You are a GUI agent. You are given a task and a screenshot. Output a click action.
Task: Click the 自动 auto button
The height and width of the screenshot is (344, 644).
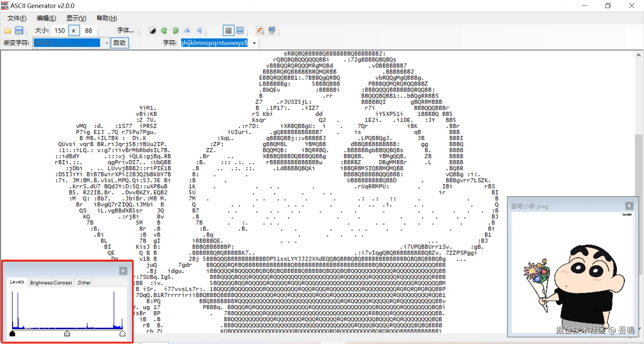(x=119, y=43)
